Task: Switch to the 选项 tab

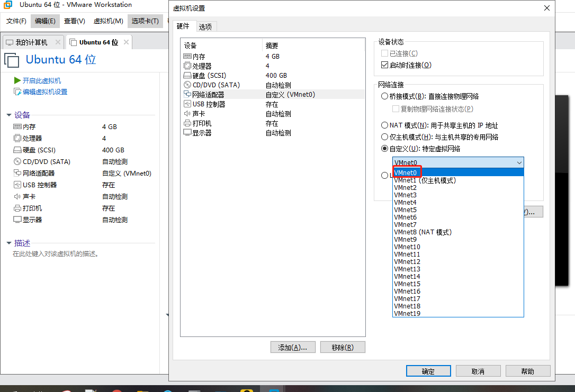Action: pyautogui.click(x=206, y=25)
